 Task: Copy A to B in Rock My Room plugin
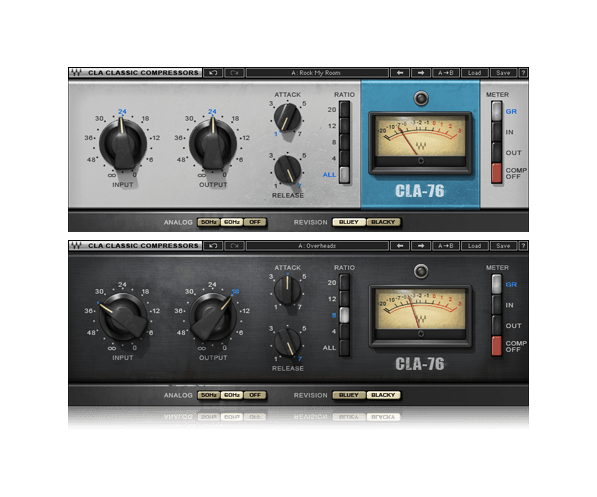(446, 73)
